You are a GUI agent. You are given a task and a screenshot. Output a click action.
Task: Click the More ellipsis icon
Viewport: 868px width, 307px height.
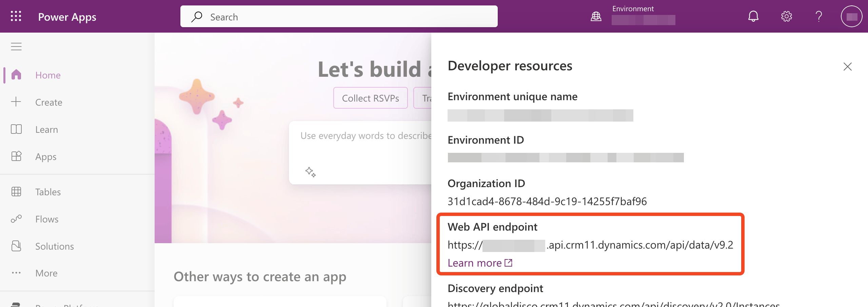pyautogui.click(x=16, y=273)
